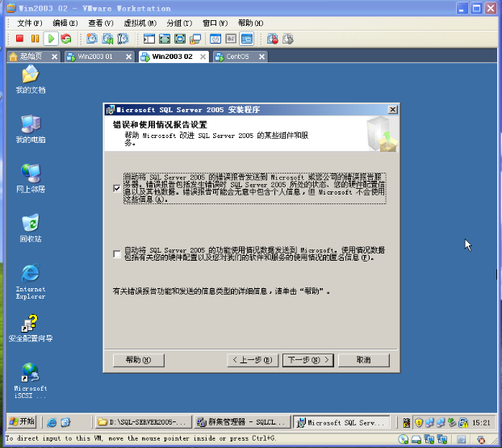Launch Internet Explorer from quick launch bar
Viewport: 502px width, 448px height.
pos(52,423)
